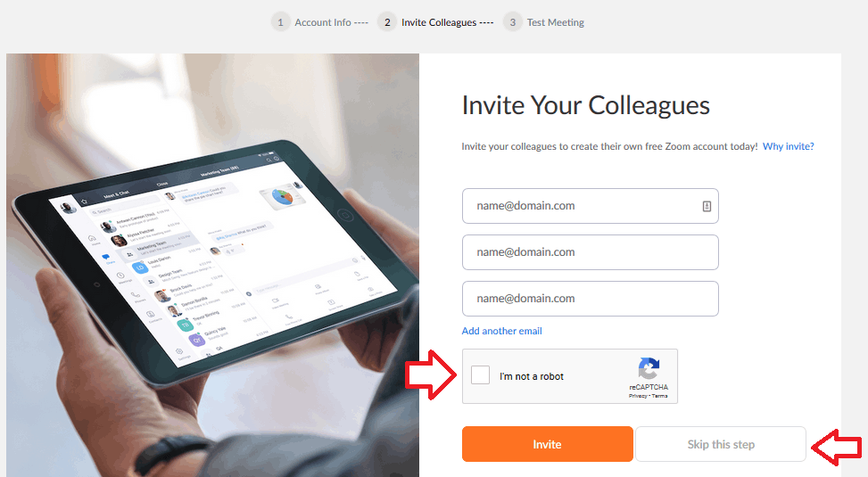This screenshot has height=477, width=868.
Task: Go to the Account Info step
Action: [323, 22]
